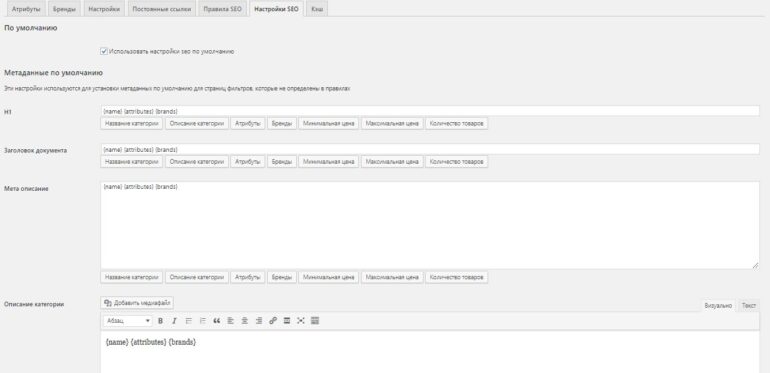Switch to the Текст editor tab
770x373 pixels.
coord(748,305)
